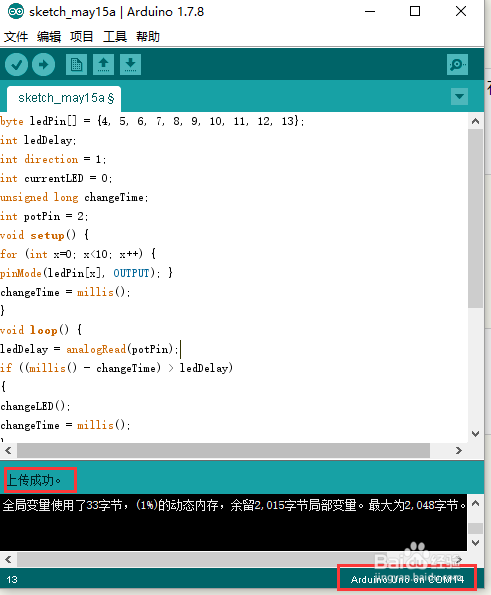Click editor horizontal scrollbar right arrow
This screenshot has width=491, height=595.
point(459,450)
